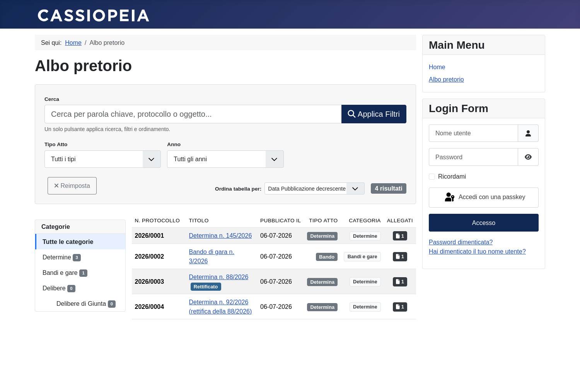Open Bando di gara n. 3/2026 link
The image size is (580, 392).
pos(212,256)
